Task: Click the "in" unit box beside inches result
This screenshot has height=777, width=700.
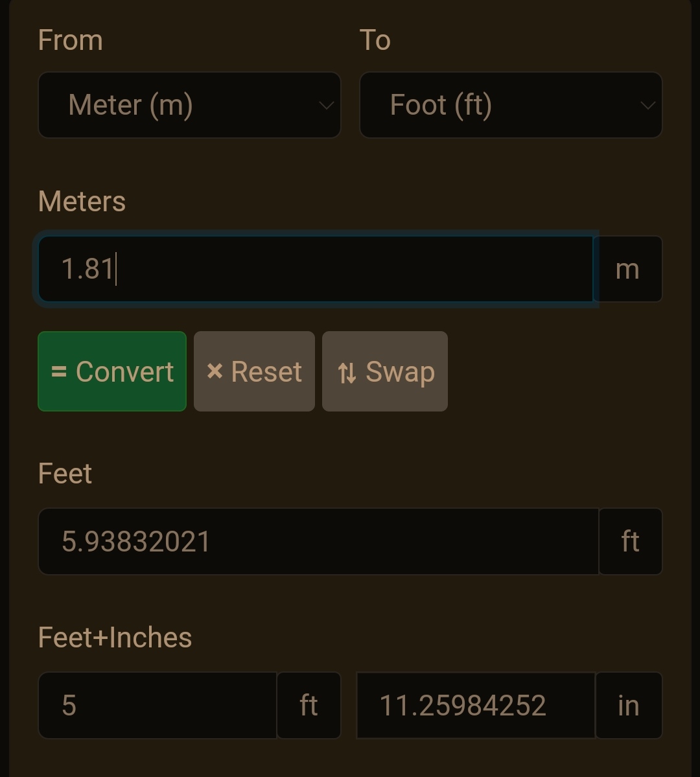Action: tap(628, 706)
